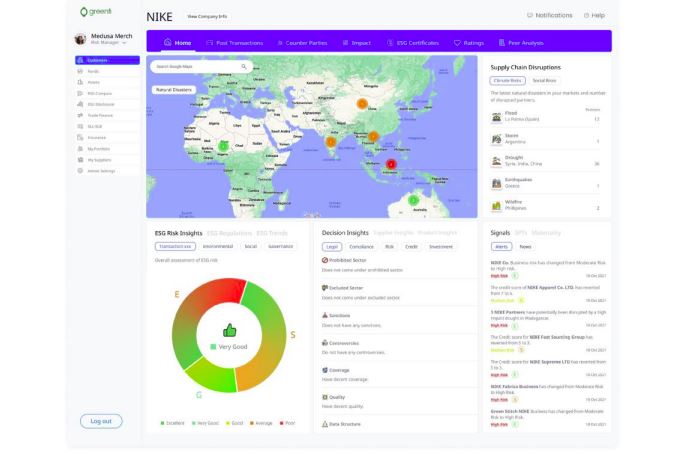Screen dimensions: 677x452
Task: Click Medusa Merch profile avatar
Action: [80, 39]
